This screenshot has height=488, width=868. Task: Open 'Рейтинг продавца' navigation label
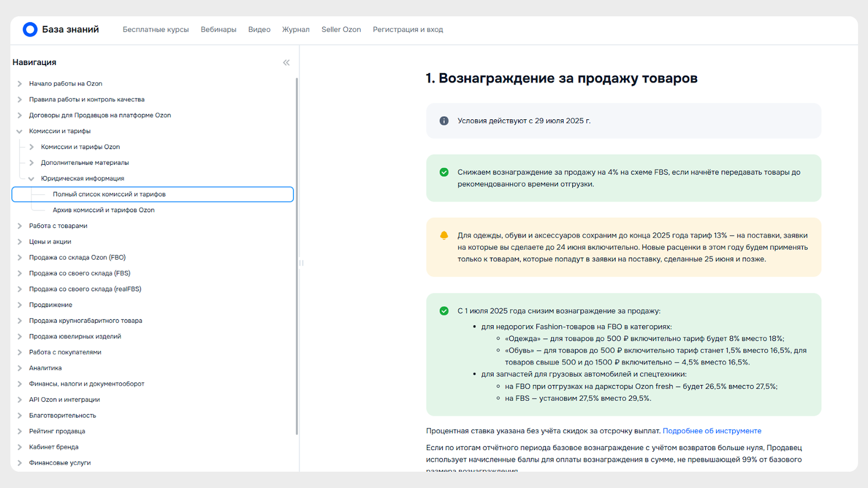(x=57, y=431)
